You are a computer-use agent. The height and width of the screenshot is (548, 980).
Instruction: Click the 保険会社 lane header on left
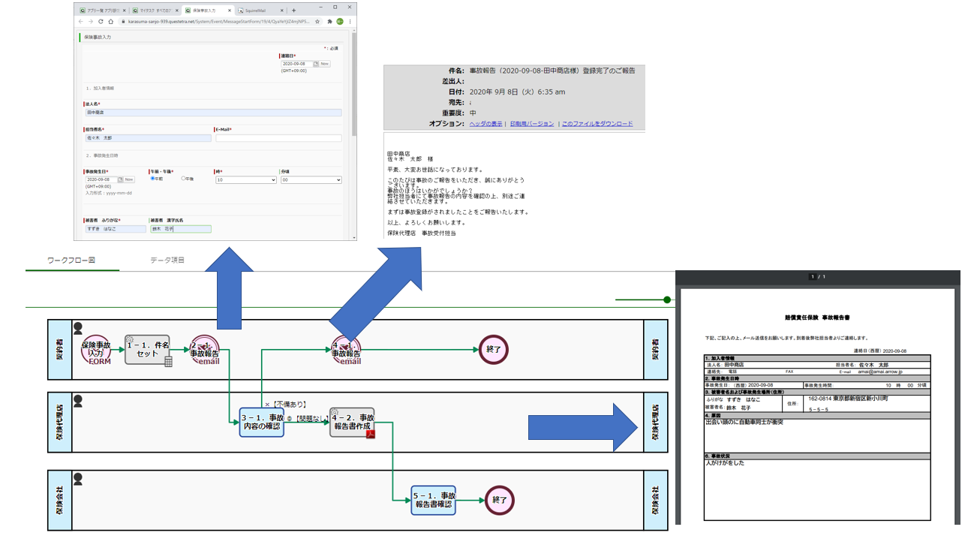coord(59,501)
